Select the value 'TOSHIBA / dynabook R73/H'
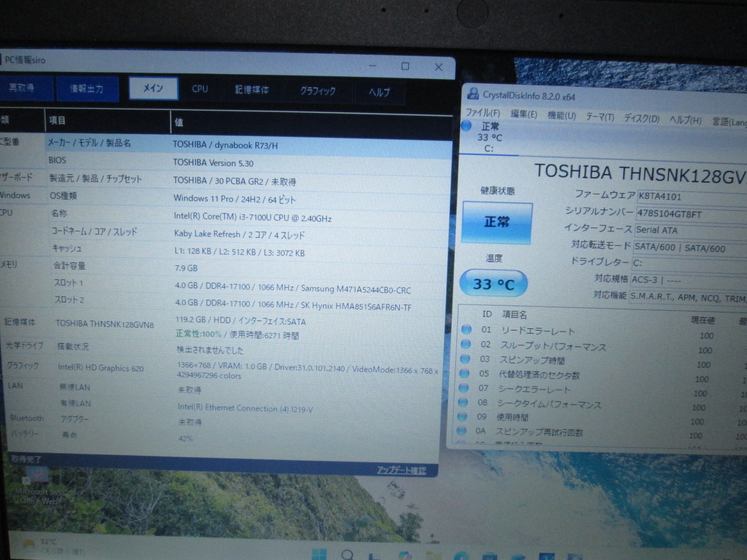Viewport: 747px width, 560px height. point(226,145)
